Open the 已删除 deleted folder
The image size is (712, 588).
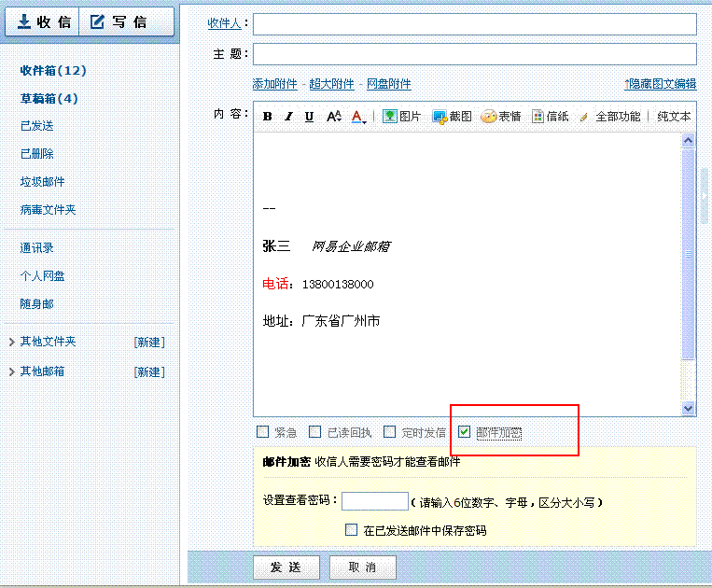coord(36,154)
